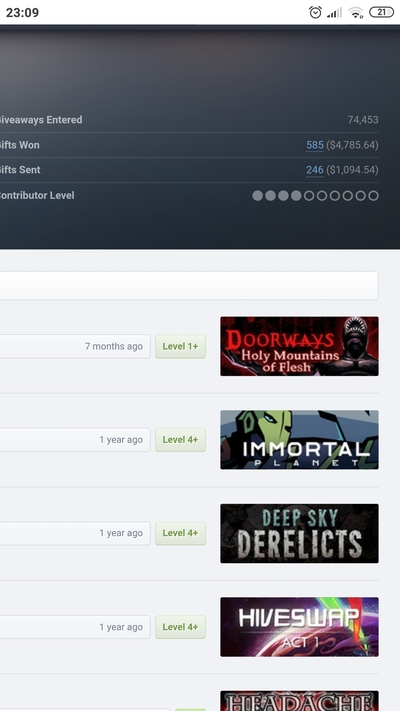Select the ($4,785.64) gifts won value
The height and width of the screenshot is (711, 400).
(352, 145)
